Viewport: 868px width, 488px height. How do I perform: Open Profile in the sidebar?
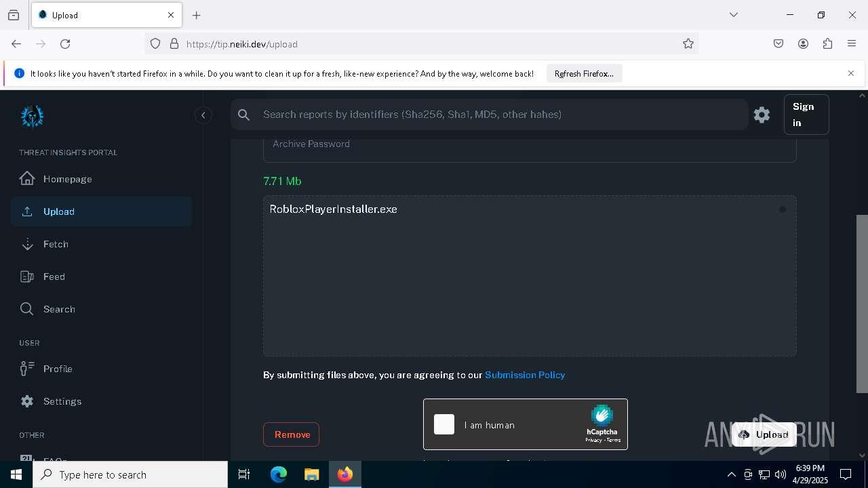tap(101, 369)
